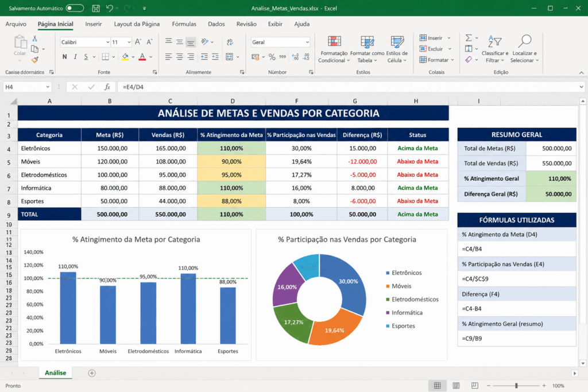Align text to the bottom of cell

[191, 42]
